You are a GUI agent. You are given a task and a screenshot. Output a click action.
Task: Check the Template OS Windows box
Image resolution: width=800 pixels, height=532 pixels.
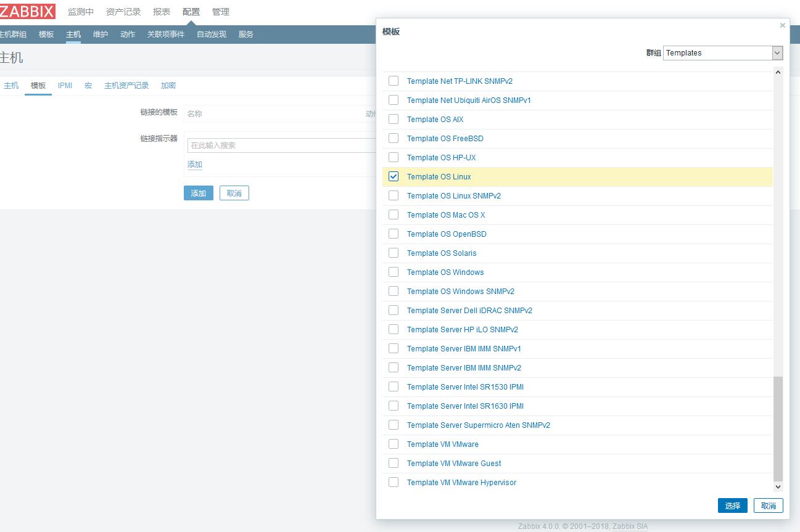[x=394, y=272]
